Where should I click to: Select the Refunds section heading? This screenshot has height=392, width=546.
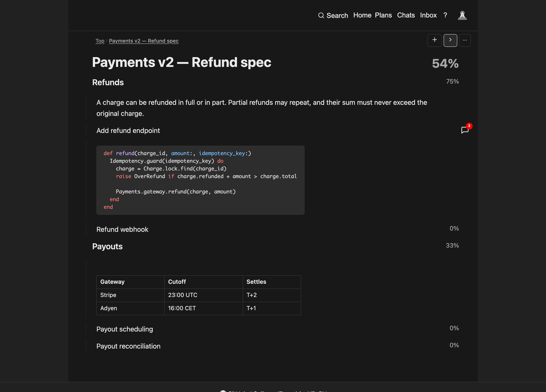(108, 82)
